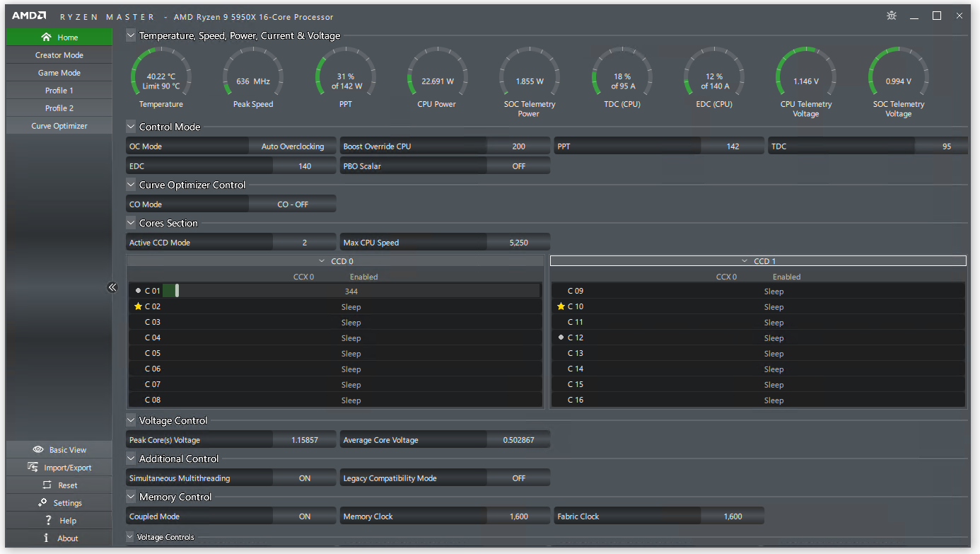The height and width of the screenshot is (554, 980).
Task: Click the Import/Export button
Action: 59,468
